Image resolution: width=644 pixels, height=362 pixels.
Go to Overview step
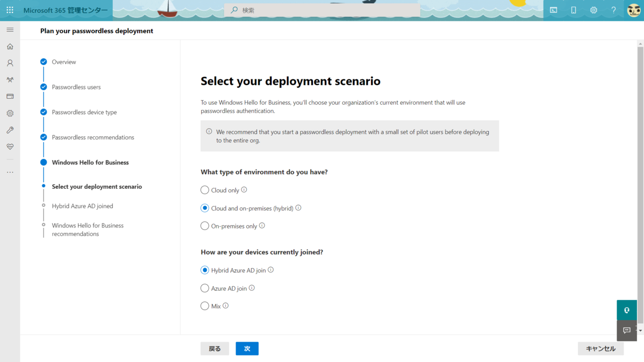pos(64,62)
